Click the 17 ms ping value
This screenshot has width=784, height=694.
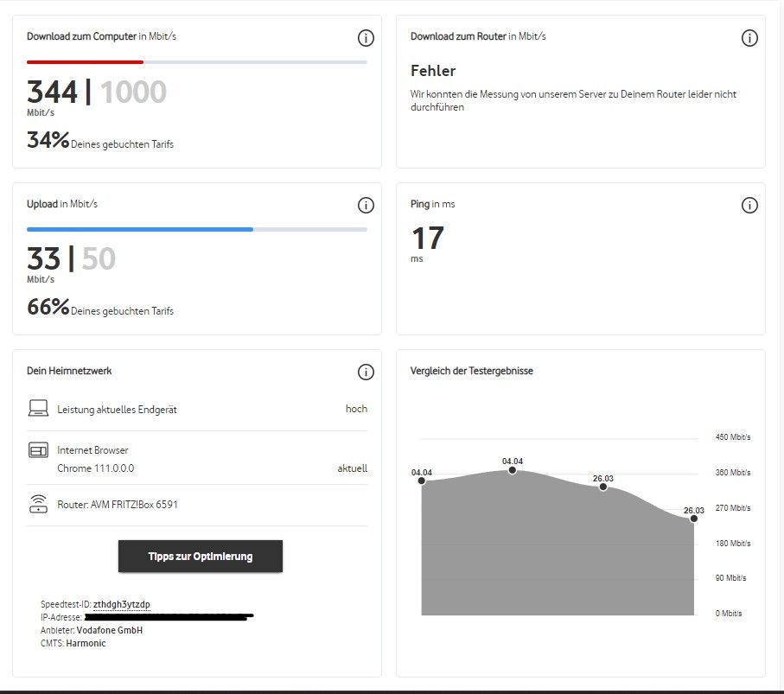coord(428,238)
